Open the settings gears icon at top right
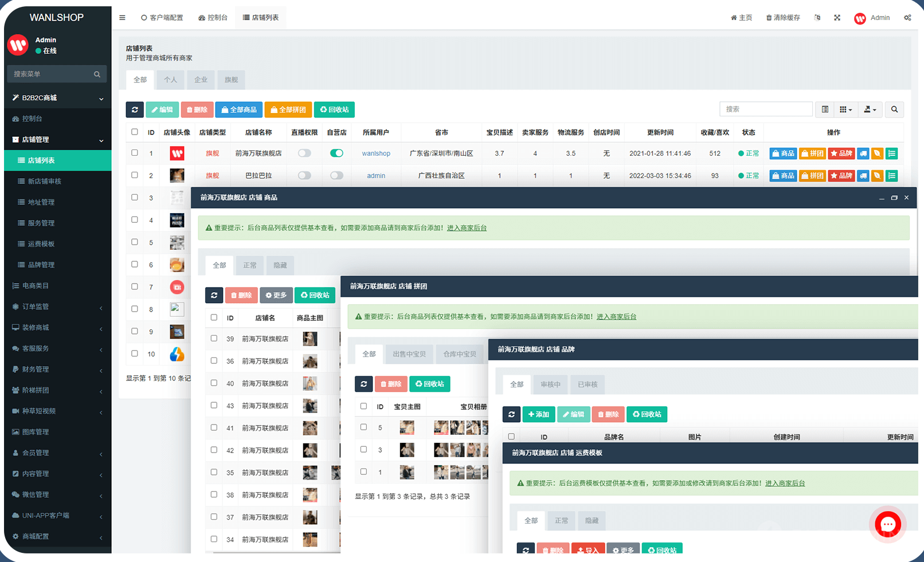 (x=907, y=18)
